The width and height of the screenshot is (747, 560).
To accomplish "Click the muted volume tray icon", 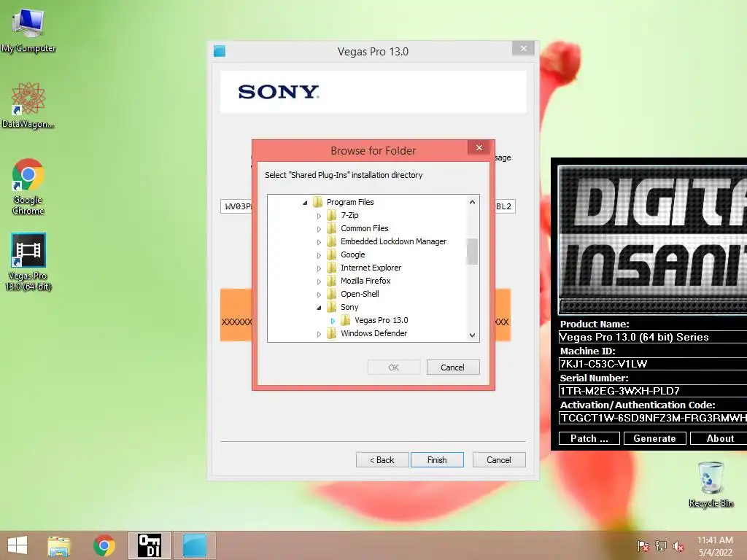I will click(678, 546).
